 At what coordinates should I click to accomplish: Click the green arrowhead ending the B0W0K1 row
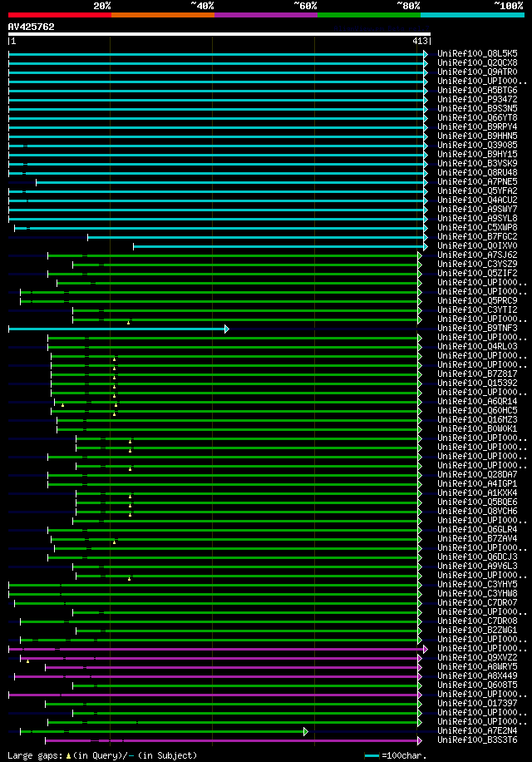[420, 429]
